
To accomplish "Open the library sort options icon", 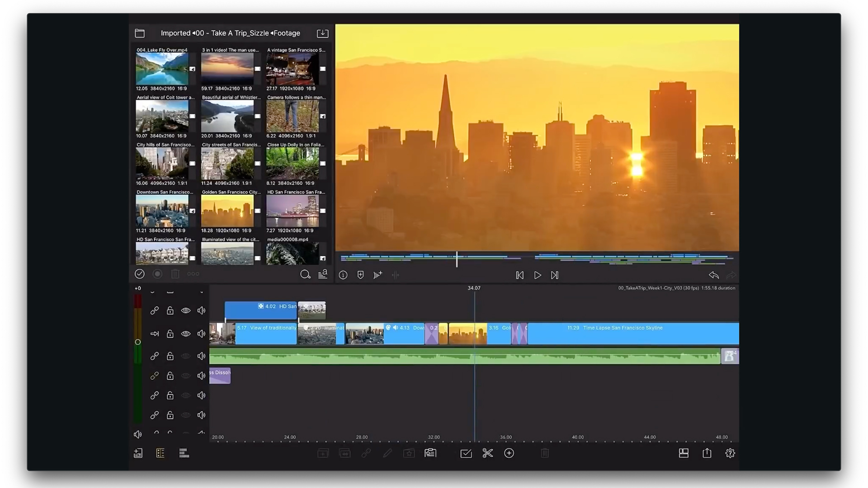I will 323,274.
